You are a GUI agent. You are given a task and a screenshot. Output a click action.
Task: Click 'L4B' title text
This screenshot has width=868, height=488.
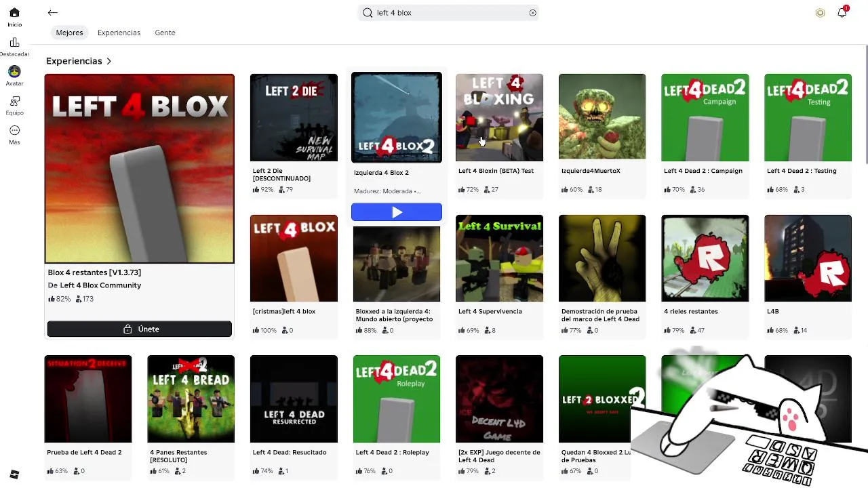click(x=772, y=311)
